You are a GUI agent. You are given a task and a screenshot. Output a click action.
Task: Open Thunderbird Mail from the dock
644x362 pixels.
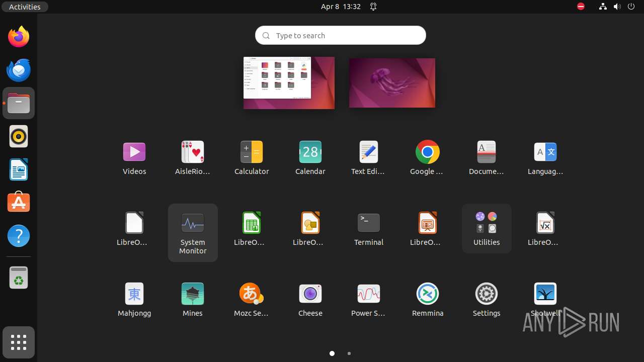[x=19, y=70]
